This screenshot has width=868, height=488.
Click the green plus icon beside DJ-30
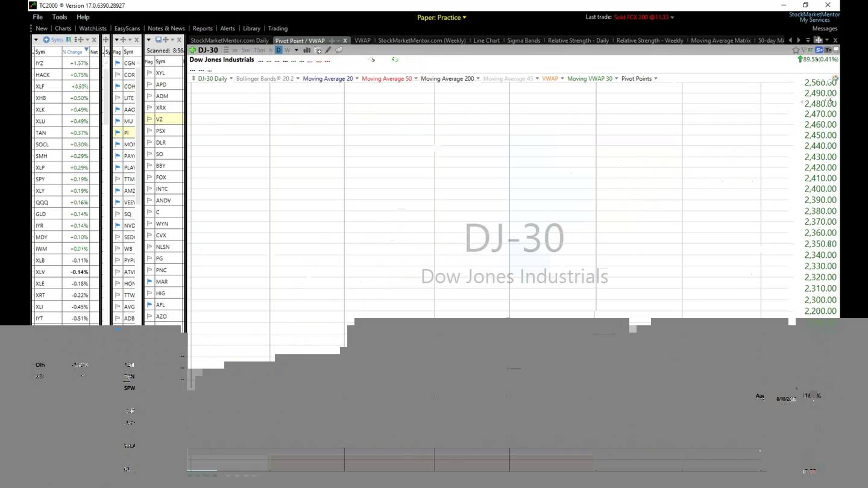tap(192, 50)
